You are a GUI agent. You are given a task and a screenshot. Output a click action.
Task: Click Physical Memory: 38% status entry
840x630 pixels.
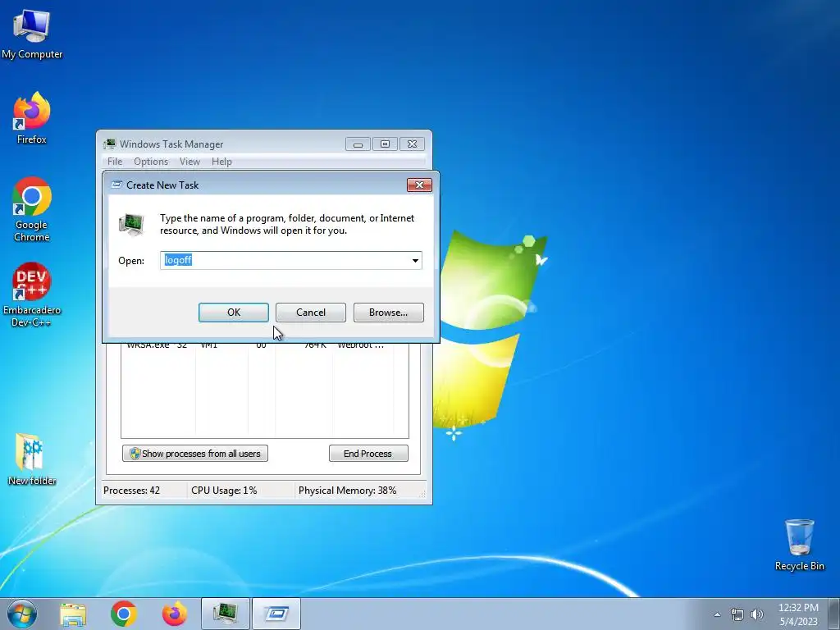pos(347,491)
